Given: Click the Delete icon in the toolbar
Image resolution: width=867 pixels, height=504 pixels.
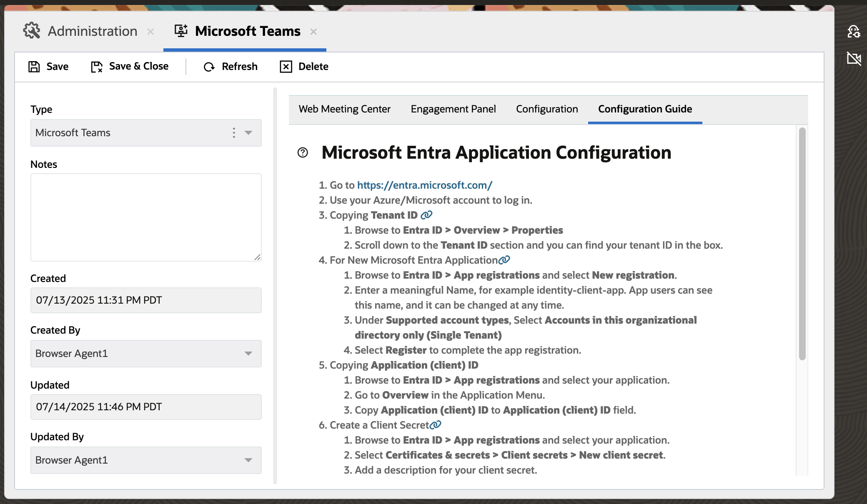Looking at the screenshot, I should click(286, 67).
